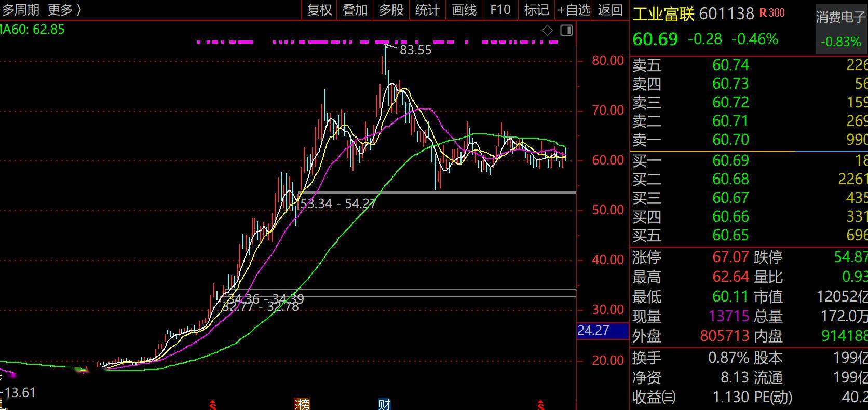Screen dimensions: 868x410
Task: Click the 300 index badge
Action: (777, 13)
